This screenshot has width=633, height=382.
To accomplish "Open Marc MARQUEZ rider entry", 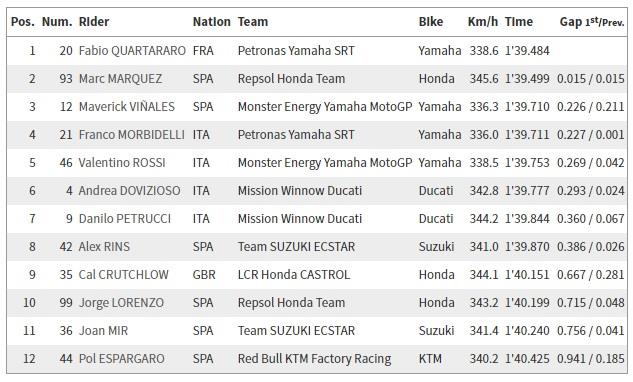I will click(120, 79).
